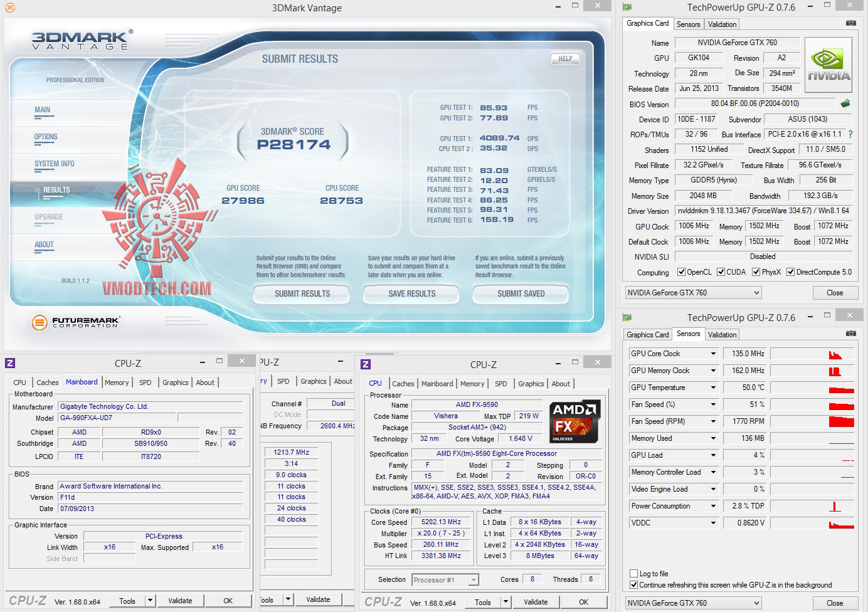Open the Tools dropdown arrow in CPU-Z Mainboard window
Viewport: 868px width, 612px height.
click(150, 601)
